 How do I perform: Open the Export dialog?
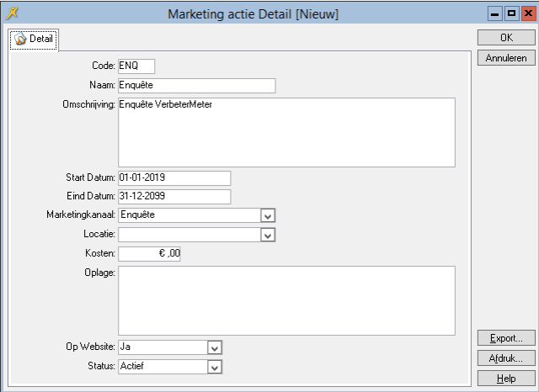pyautogui.click(x=506, y=338)
